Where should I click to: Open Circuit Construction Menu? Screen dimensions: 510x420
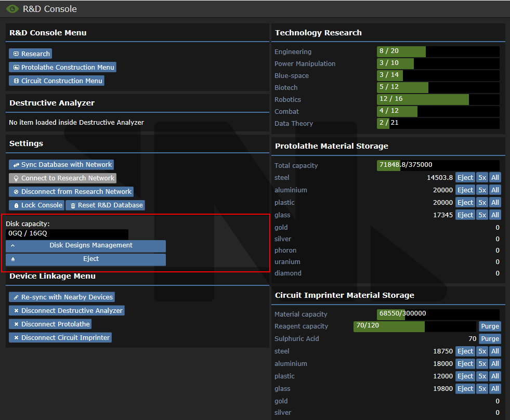pos(57,81)
